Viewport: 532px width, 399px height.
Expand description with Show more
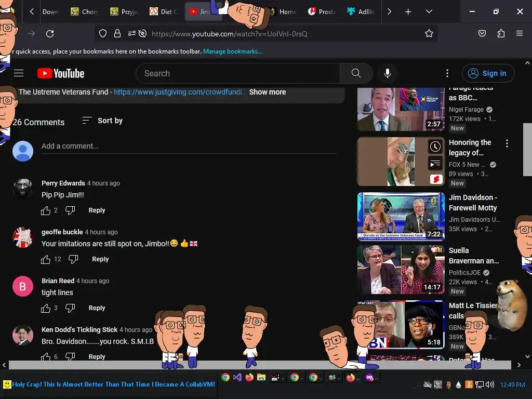coord(268,92)
